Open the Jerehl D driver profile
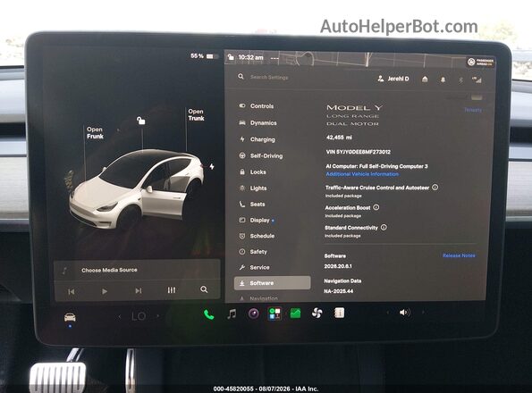Image resolution: width=532 pixels, height=393 pixels. point(393,79)
